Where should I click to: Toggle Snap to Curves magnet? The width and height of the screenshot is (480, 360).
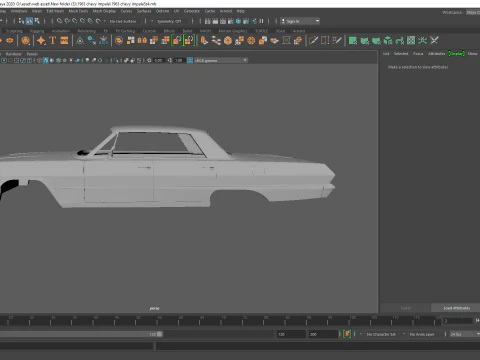(x=67, y=21)
